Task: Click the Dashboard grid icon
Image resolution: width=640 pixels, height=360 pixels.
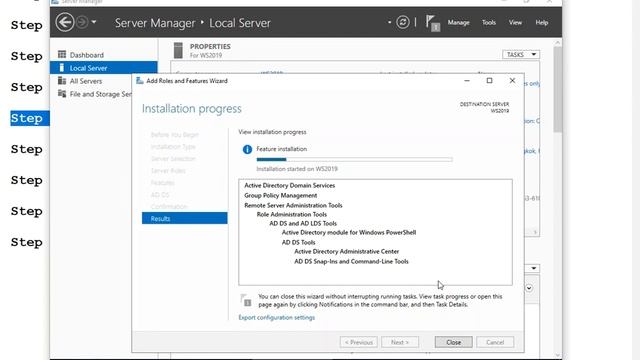Action: click(62, 54)
